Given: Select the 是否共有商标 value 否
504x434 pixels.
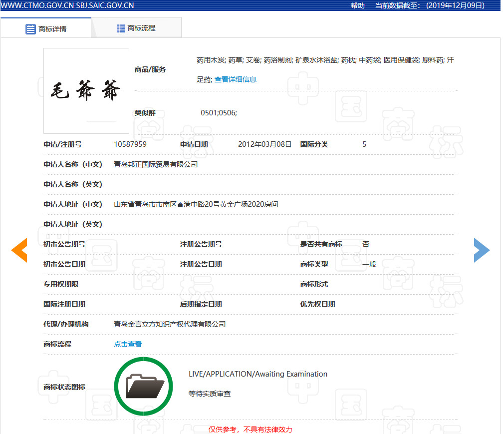Looking at the screenshot, I should tap(366, 244).
